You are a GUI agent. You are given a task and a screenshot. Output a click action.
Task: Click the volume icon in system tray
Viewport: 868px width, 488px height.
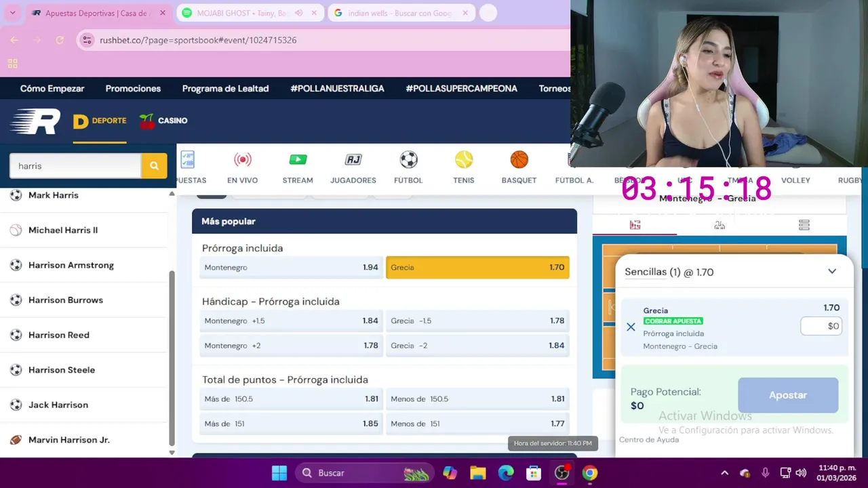pyautogui.click(x=801, y=473)
